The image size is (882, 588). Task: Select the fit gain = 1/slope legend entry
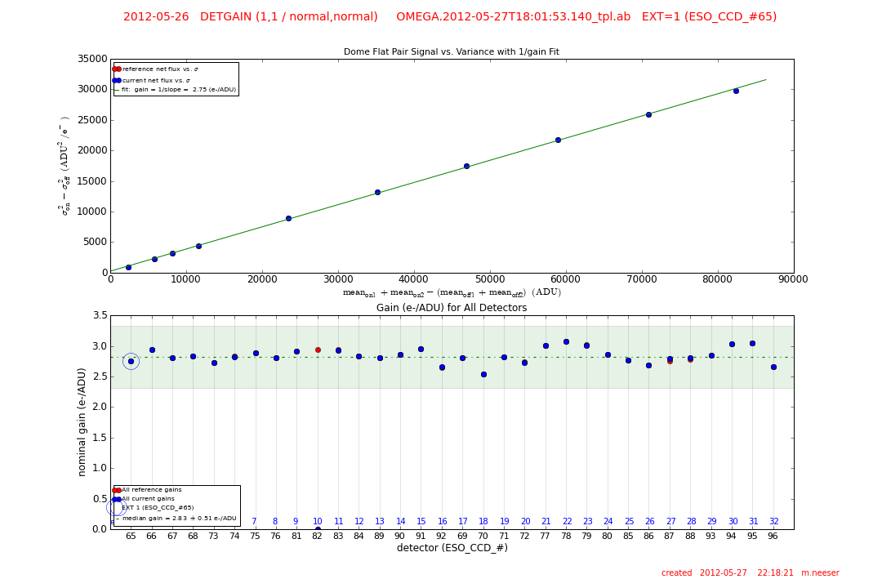[179, 90]
